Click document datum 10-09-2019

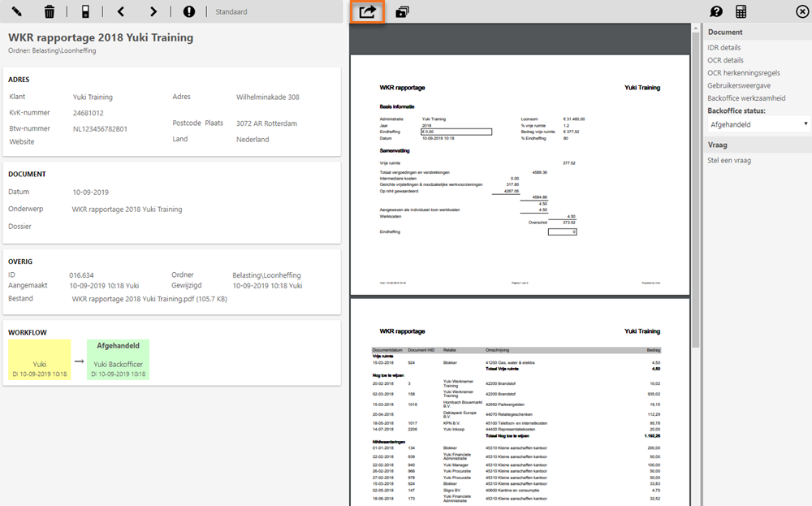point(91,192)
